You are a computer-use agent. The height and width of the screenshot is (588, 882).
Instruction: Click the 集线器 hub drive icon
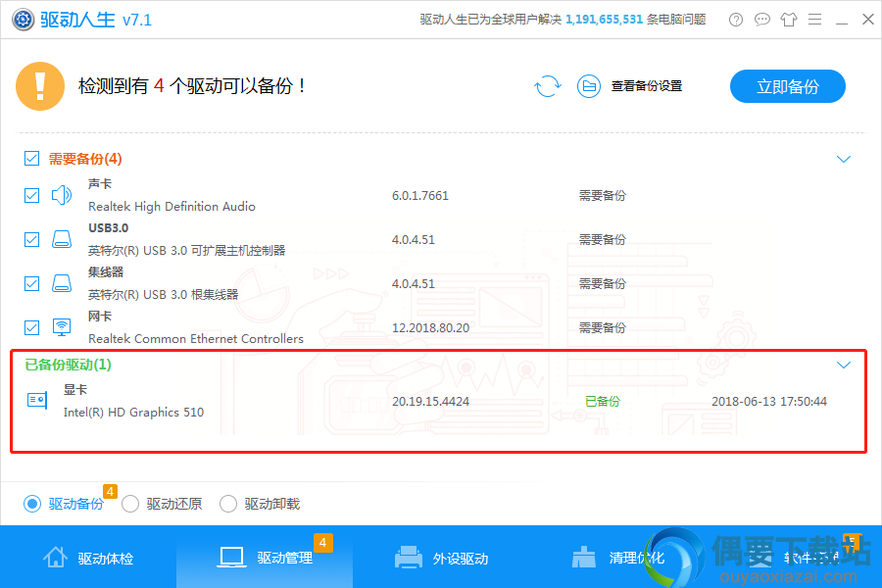[x=62, y=283]
